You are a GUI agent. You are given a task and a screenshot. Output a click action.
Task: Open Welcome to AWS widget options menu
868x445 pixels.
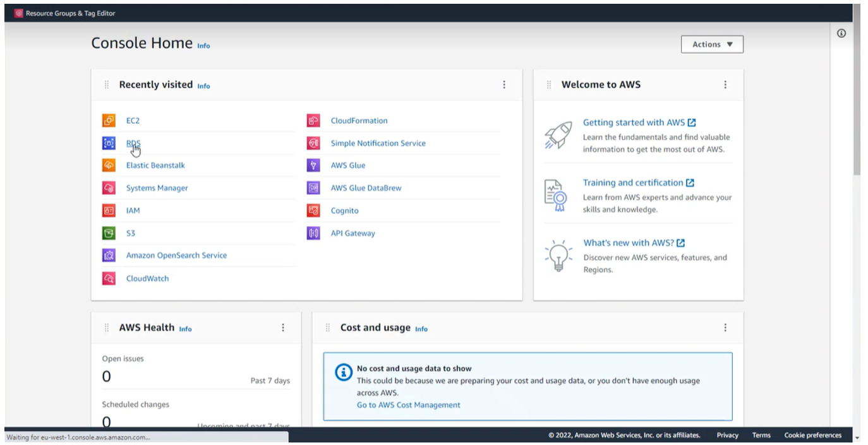[725, 85]
